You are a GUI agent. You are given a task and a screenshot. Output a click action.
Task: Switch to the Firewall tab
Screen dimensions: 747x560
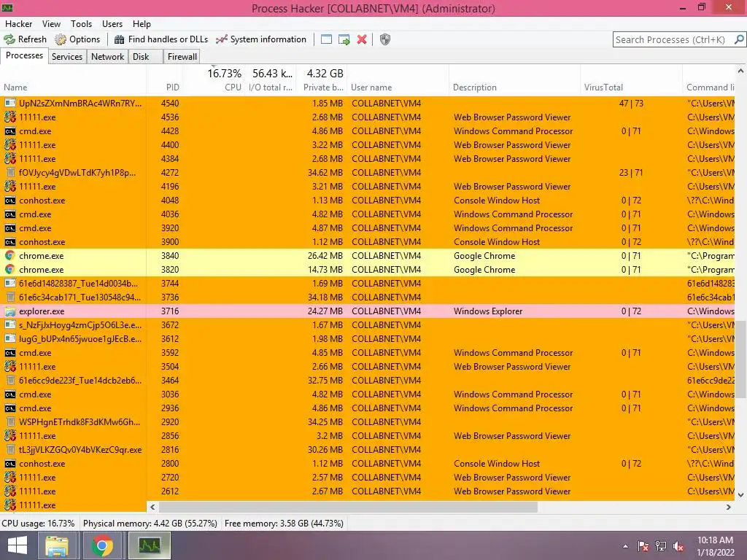point(182,57)
